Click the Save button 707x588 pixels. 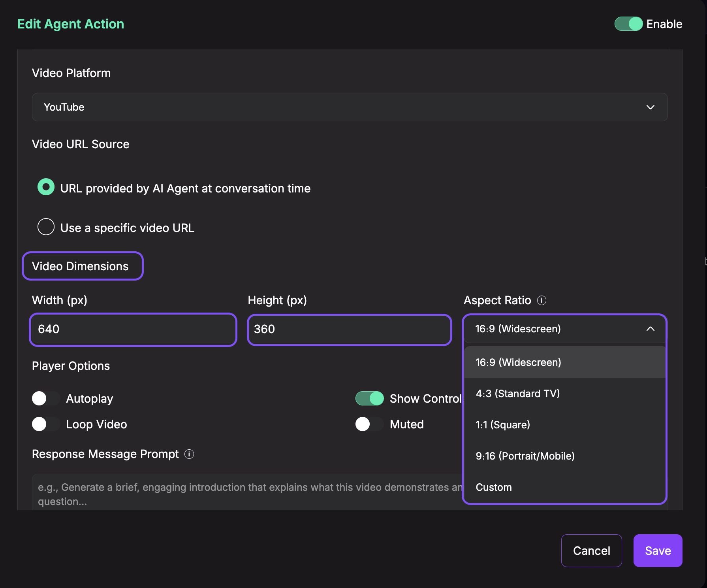(657, 550)
